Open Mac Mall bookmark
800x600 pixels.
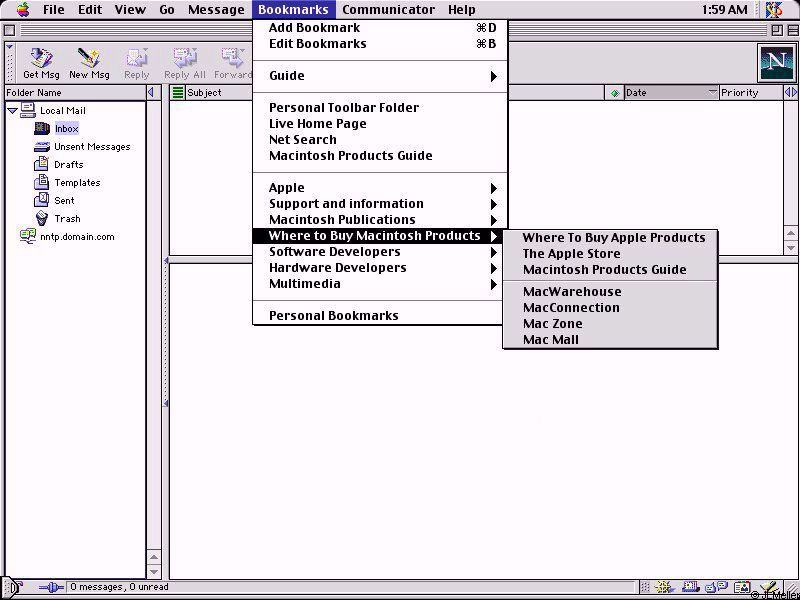(610, 340)
